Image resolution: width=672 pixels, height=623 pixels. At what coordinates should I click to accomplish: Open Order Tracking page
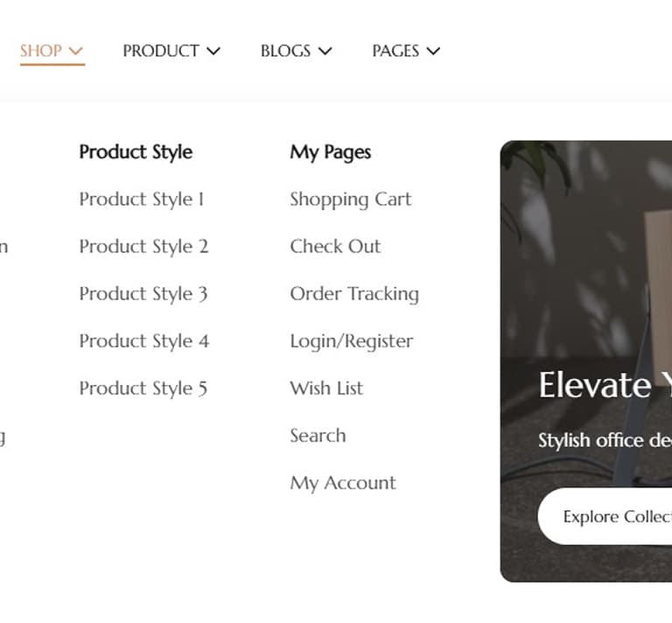354,294
